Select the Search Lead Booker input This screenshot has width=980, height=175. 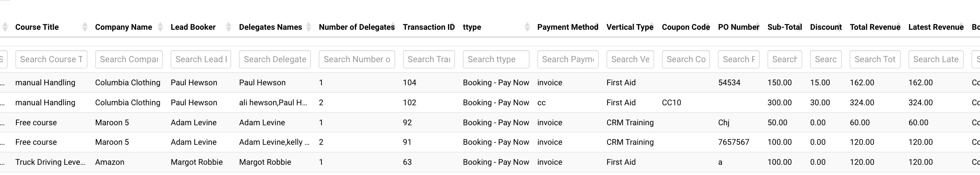[201, 59]
